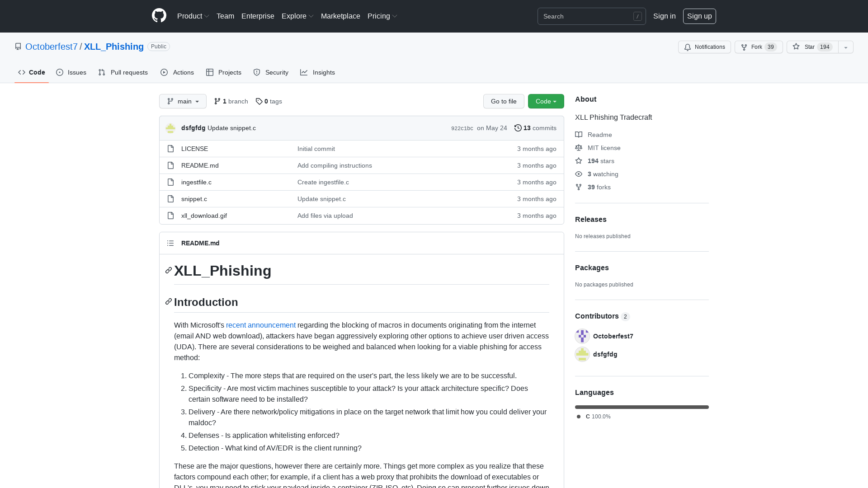The image size is (868, 488).
Task: Open the Add compiling instructions commit
Action: [335, 165]
